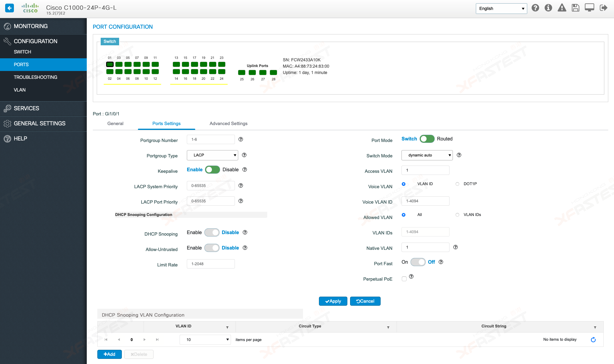
Task: Open VLAN ID column filter
Action: (x=227, y=327)
